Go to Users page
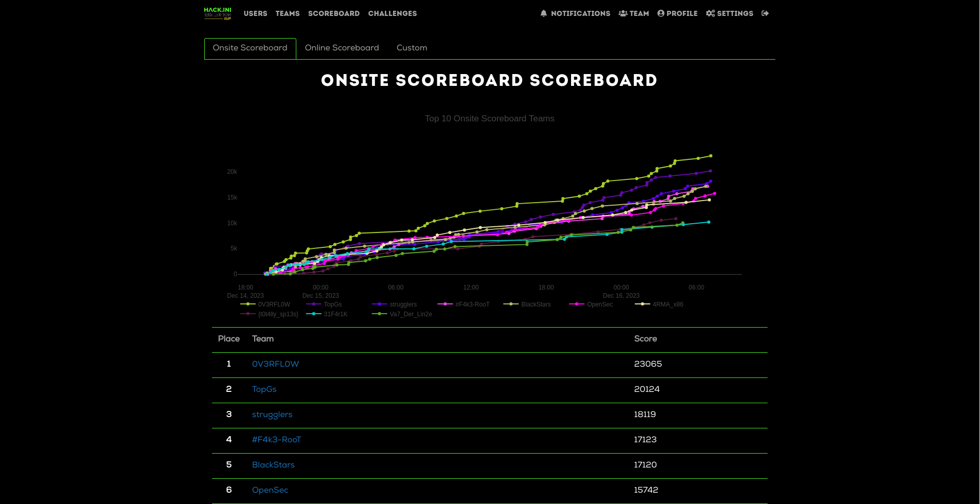The width and height of the screenshot is (980, 504). click(x=256, y=13)
